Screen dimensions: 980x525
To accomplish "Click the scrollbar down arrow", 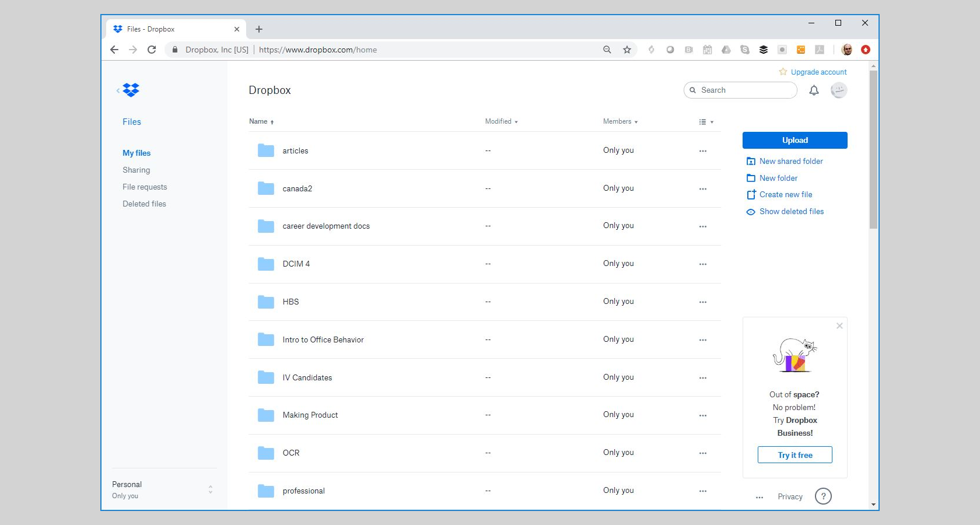I will point(873,505).
